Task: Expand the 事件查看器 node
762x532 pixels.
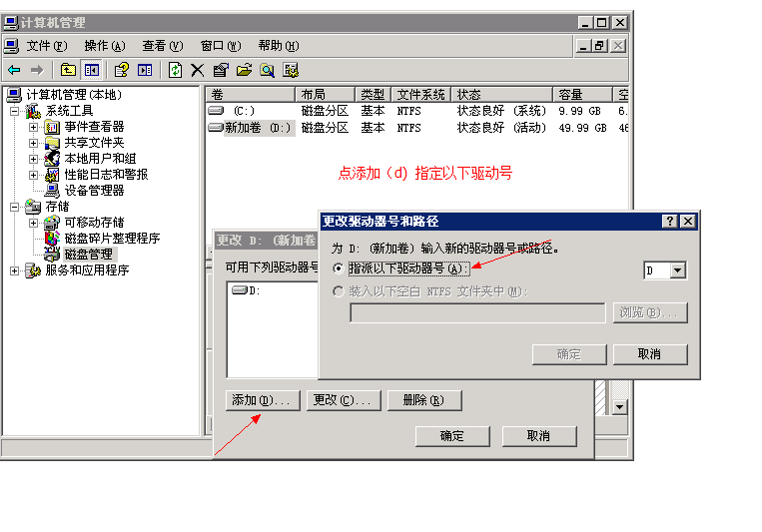Action: tap(33, 128)
